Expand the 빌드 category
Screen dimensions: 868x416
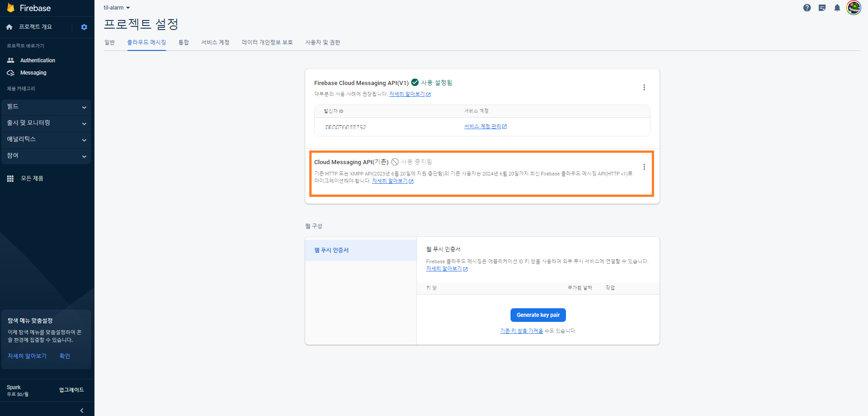[x=46, y=107]
